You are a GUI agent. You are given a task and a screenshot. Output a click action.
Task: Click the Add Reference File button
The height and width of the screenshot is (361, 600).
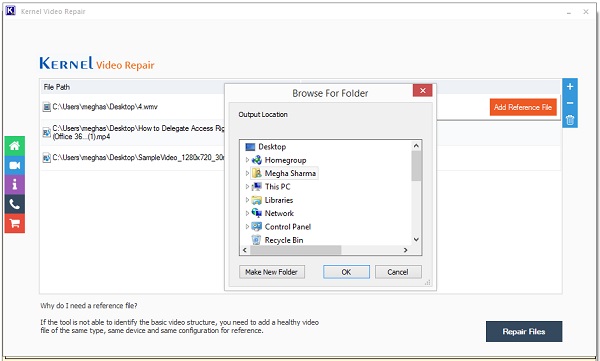click(523, 107)
